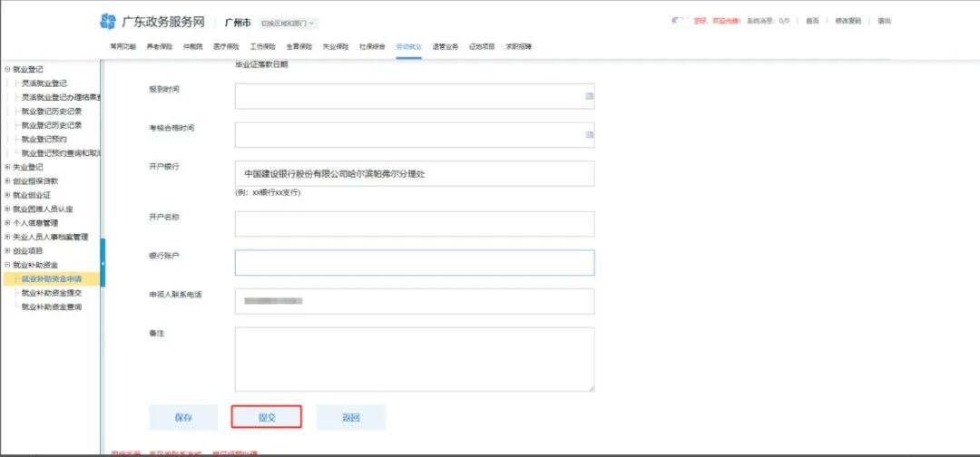
Task: Expand the 创业担保贷款 tree node
Action: point(7,181)
